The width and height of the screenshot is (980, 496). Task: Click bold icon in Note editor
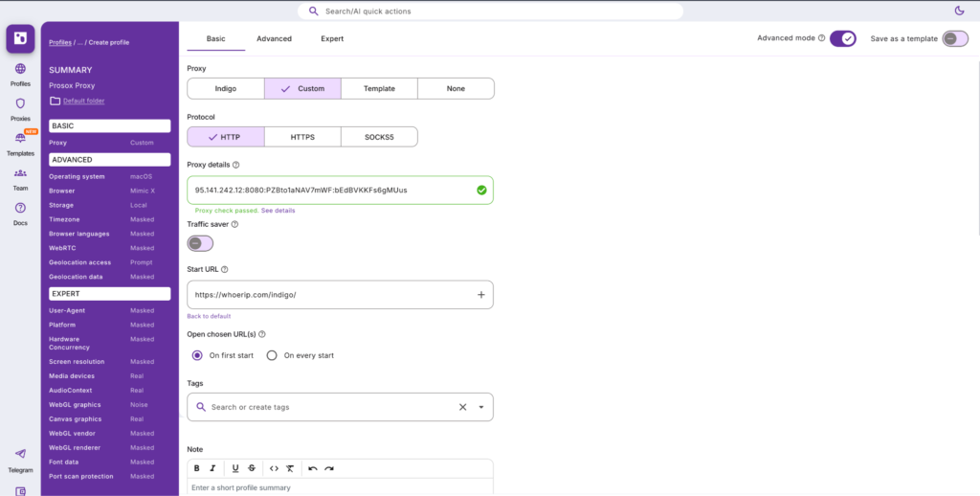click(x=197, y=468)
